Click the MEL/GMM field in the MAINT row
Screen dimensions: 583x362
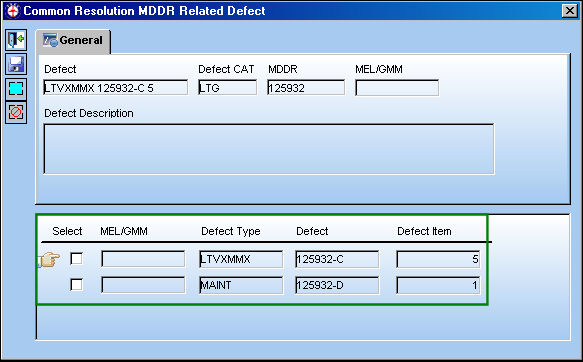pos(143,285)
